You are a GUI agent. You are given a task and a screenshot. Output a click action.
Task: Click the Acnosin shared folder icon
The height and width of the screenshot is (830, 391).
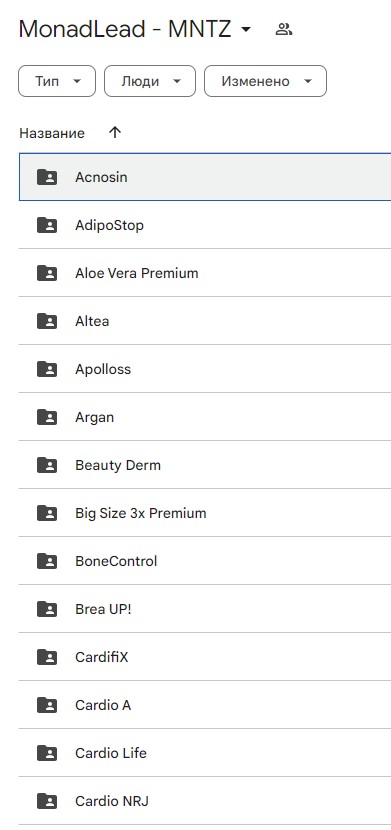[x=47, y=177]
